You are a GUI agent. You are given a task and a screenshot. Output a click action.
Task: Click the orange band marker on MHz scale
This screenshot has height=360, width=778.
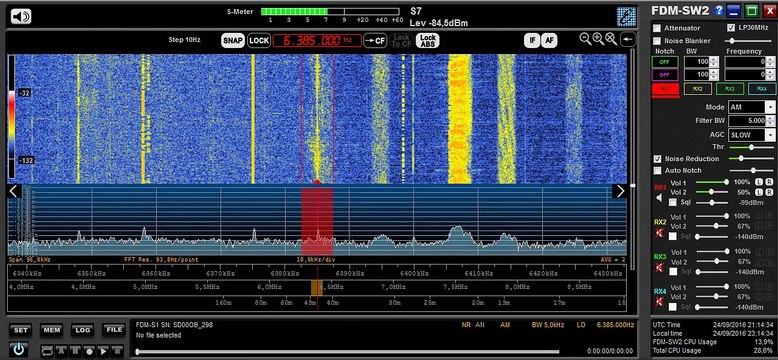tap(317, 288)
